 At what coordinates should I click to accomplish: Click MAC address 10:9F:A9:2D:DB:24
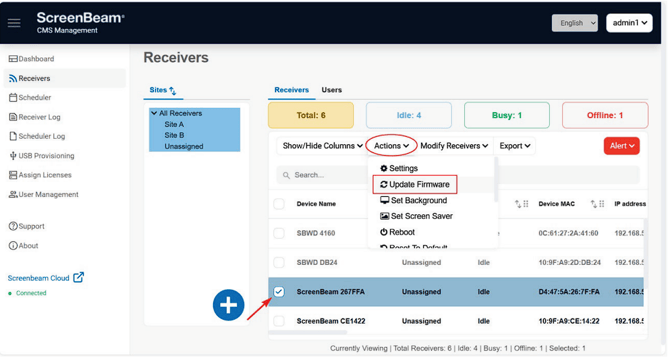569,262
